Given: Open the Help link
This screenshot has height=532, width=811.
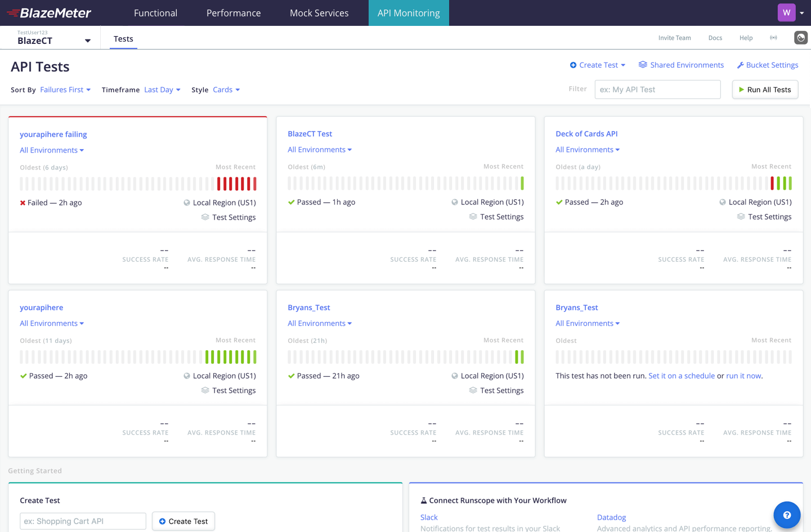Looking at the screenshot, I should [746, 38].
